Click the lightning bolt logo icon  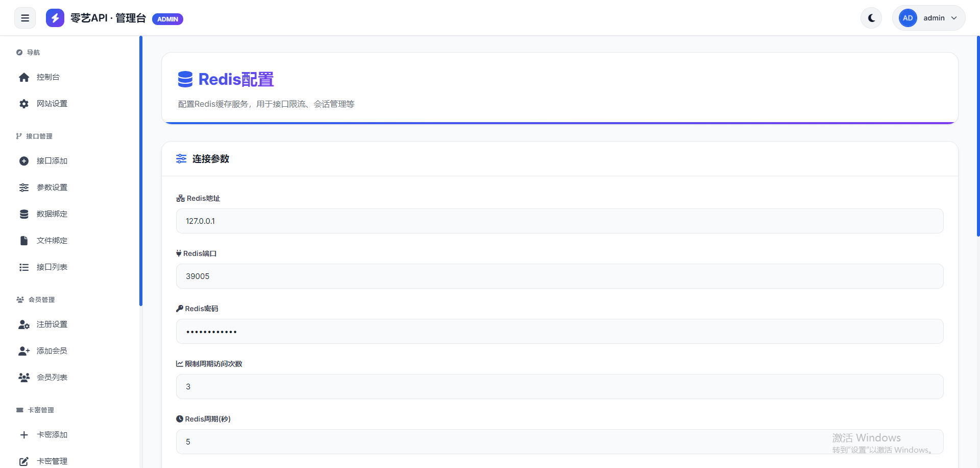(55, 18)
